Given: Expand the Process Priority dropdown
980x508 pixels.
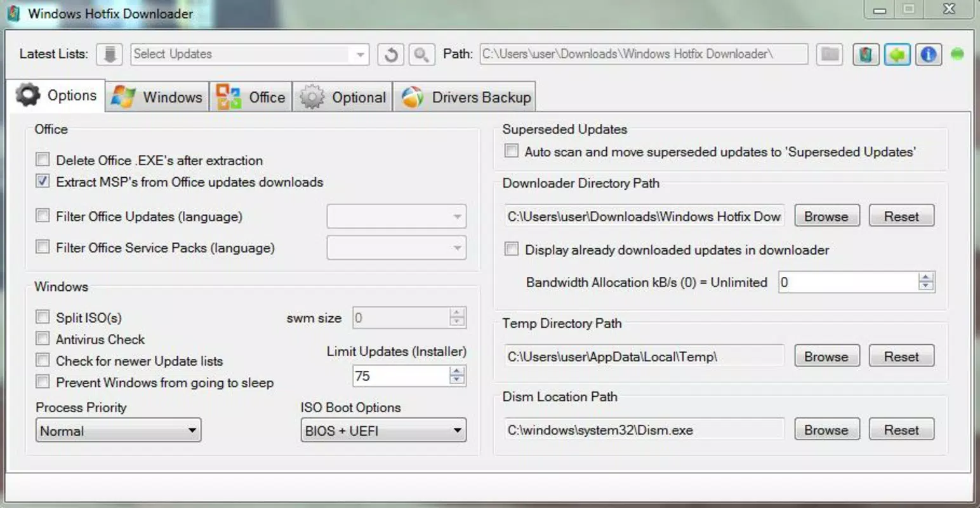Looking at the screenshot, I should [119, 430].
